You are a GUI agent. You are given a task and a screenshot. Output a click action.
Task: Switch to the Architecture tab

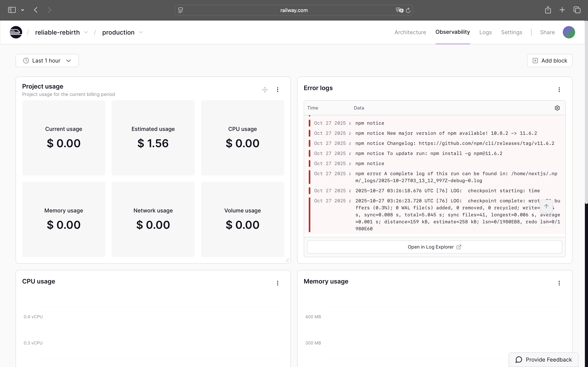[x=410, y=32]
